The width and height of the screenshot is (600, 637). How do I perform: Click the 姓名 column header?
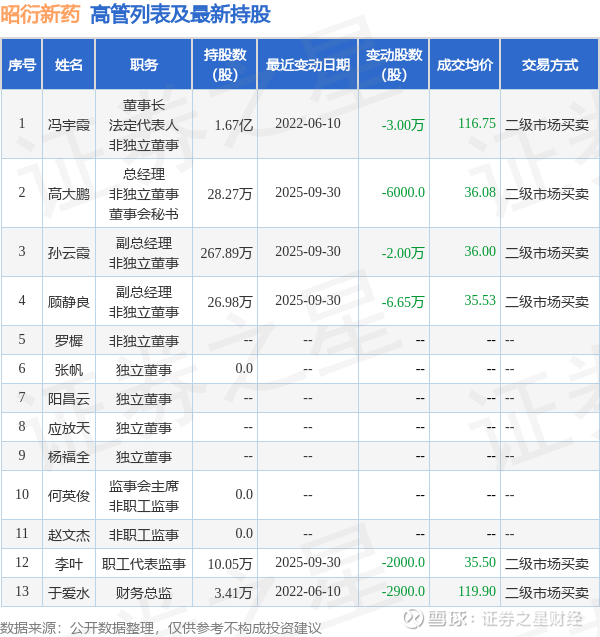pos(69,65)
